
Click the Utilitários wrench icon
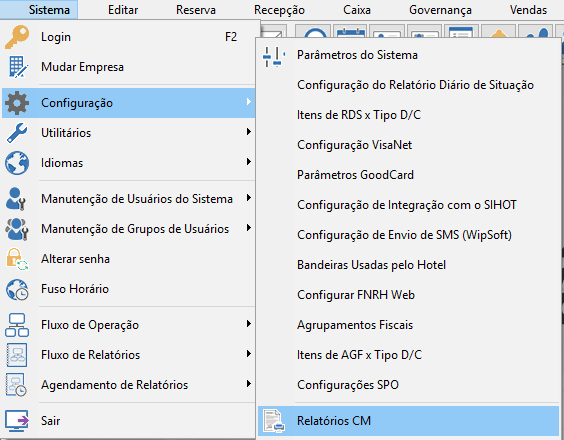coord(17,133)
